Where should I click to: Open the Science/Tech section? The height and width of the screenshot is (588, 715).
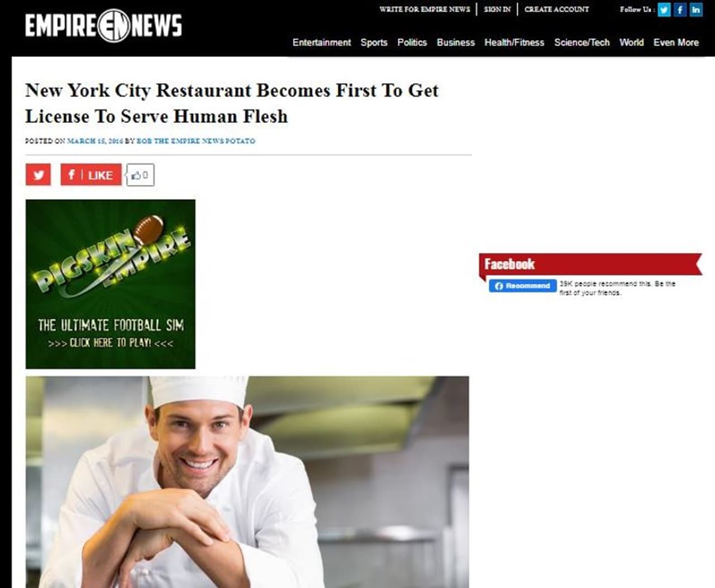click(x=581, y=42)
